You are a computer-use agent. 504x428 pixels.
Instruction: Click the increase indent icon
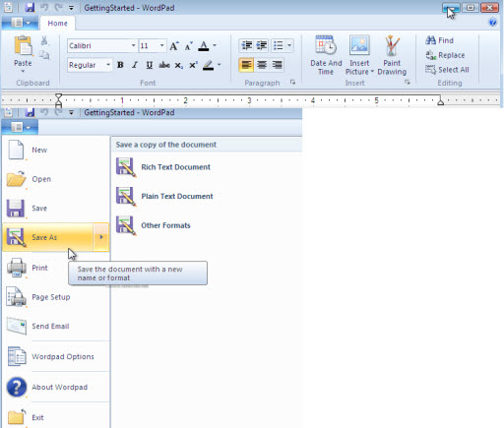[x=262, y=45]
